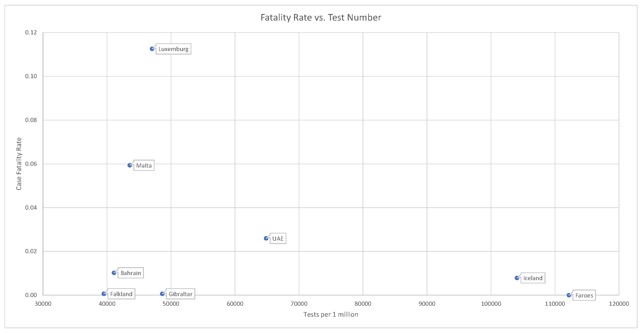Click the Luxemburg data point marker

pyautogui.click(x=152, y=49)
